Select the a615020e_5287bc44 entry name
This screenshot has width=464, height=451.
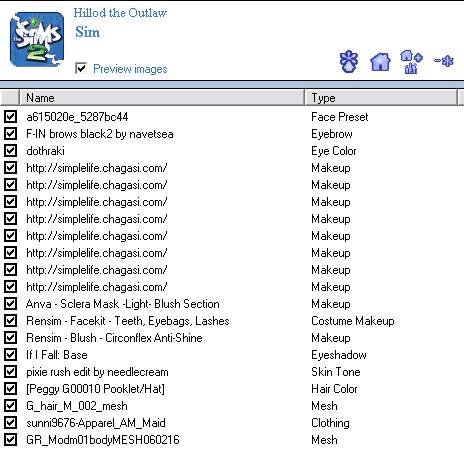[77, 117]
